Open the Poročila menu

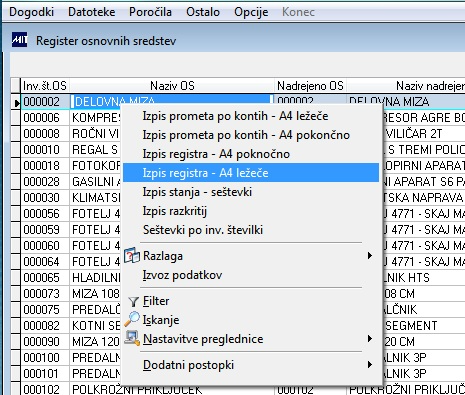tap(150, 12)
